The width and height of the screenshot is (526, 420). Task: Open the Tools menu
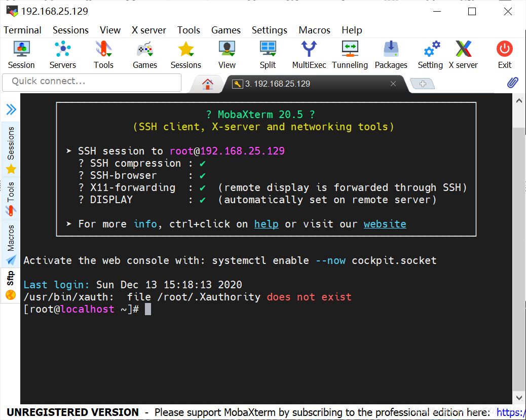pyautogui.click(x=189, y=30)
